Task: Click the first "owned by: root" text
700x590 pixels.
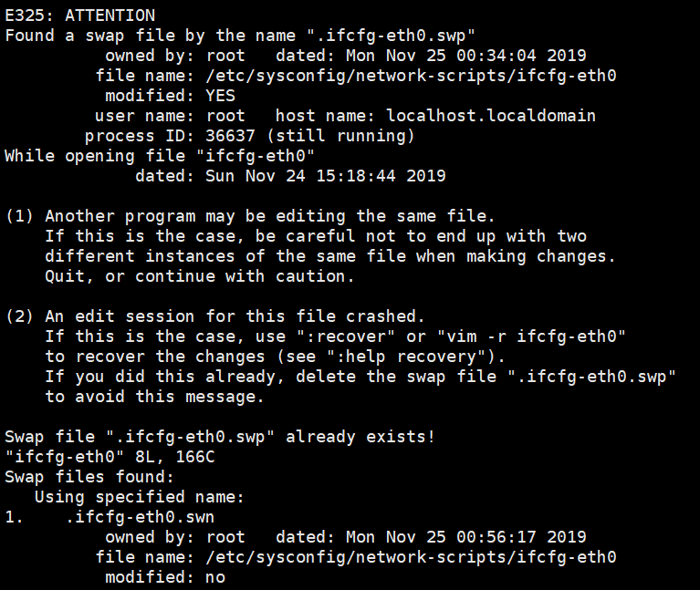Action: 175,56
